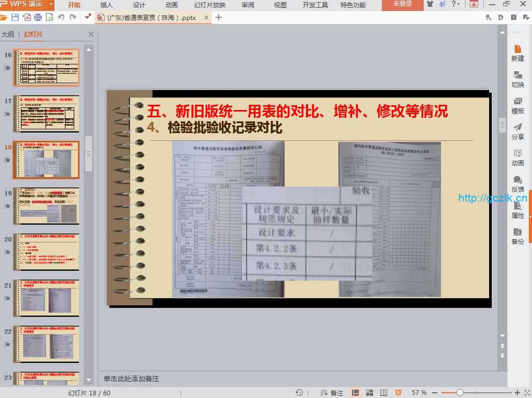Open the 模板 templates panel icon
The width and height of the screenshot is (532, 398).
tap(517, 105)
